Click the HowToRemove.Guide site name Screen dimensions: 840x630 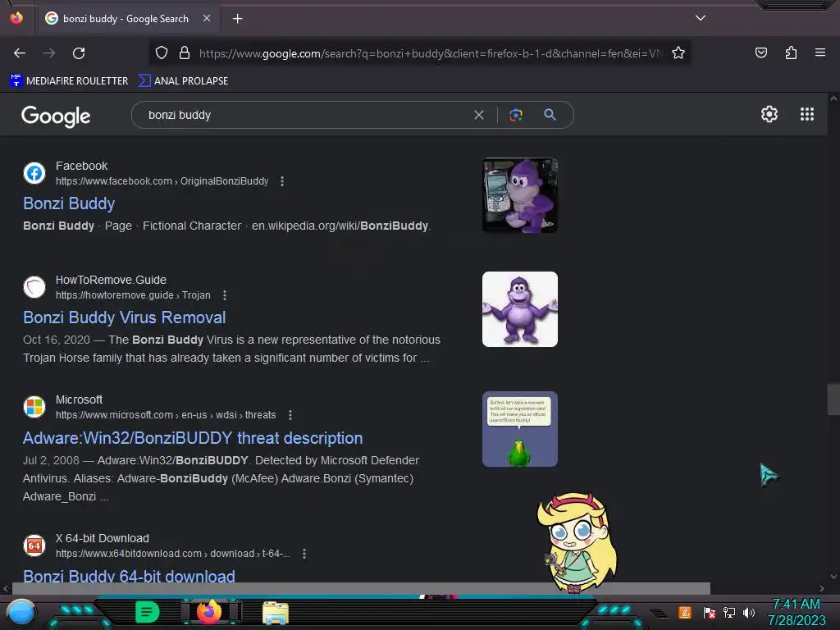pos(111,281)
